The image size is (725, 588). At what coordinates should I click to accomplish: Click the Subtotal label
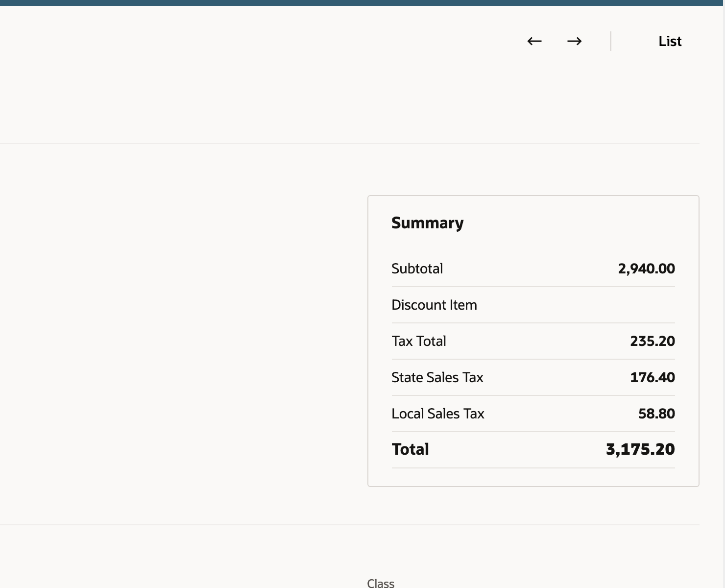(417, 269)
